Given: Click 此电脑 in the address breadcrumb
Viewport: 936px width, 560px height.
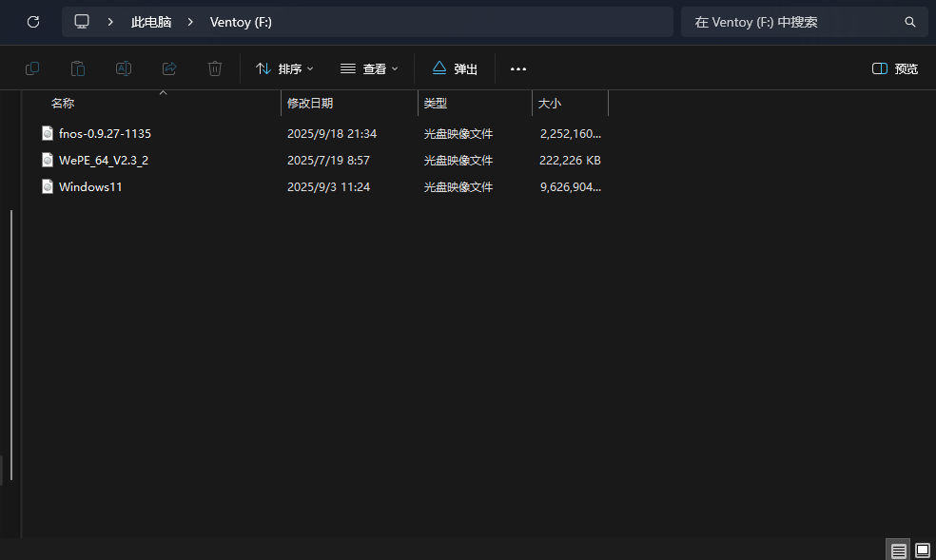Looking at the screenshot, I should tap(151, 22).
